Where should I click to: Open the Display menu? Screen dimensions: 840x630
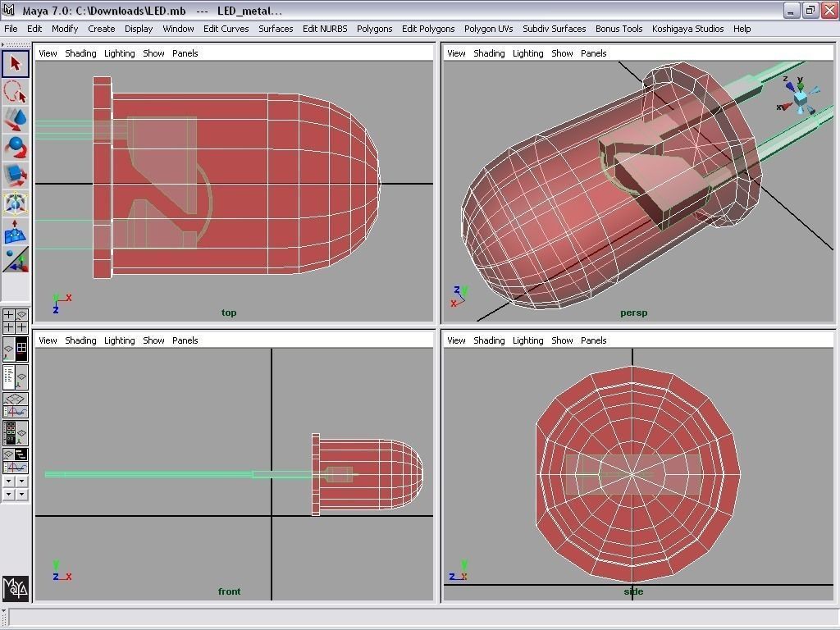(x=139, y=29)
